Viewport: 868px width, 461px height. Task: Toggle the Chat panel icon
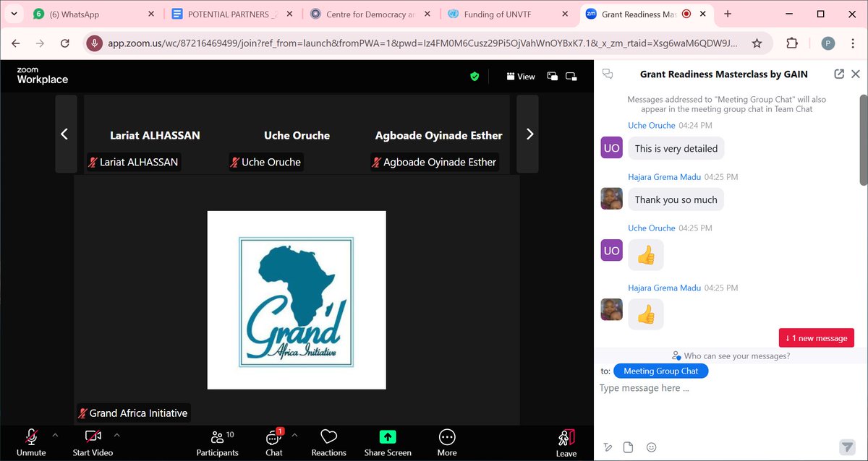274,441
